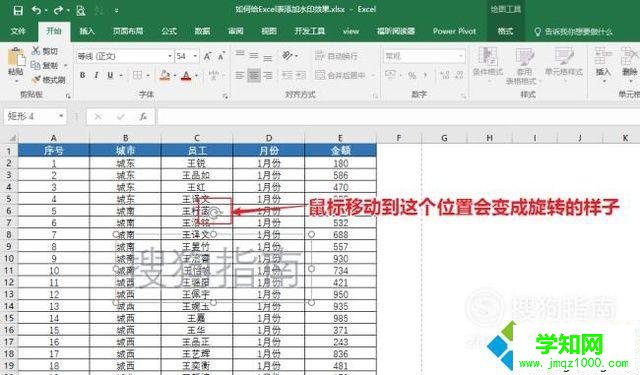The image size is (640, 375).
Task: Open the File (文件) tab
Action: pyautogui.click(x=18, y=31)
